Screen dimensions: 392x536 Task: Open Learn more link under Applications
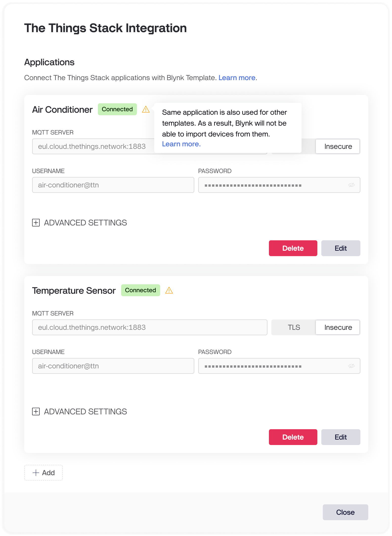point(237,78)
